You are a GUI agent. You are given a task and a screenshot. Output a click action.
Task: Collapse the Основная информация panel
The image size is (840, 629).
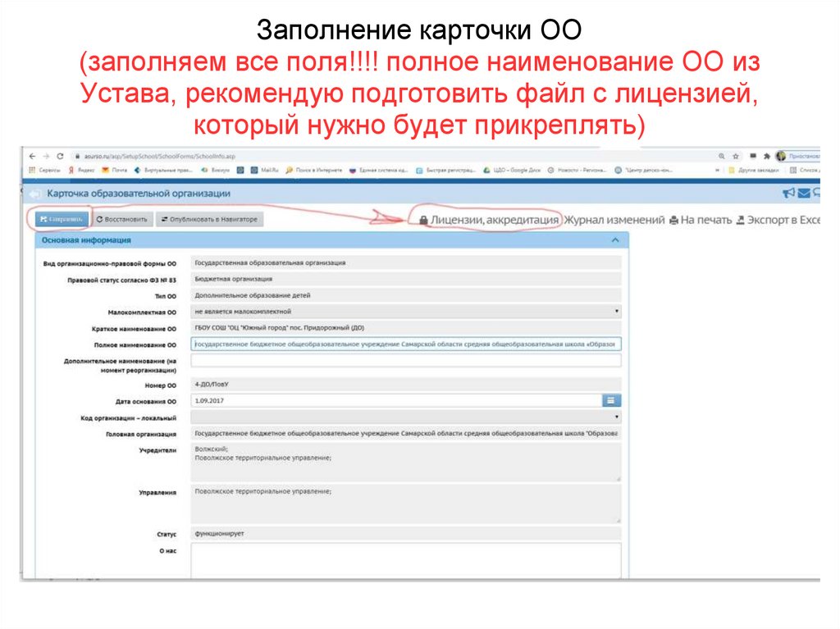[615, 240]
